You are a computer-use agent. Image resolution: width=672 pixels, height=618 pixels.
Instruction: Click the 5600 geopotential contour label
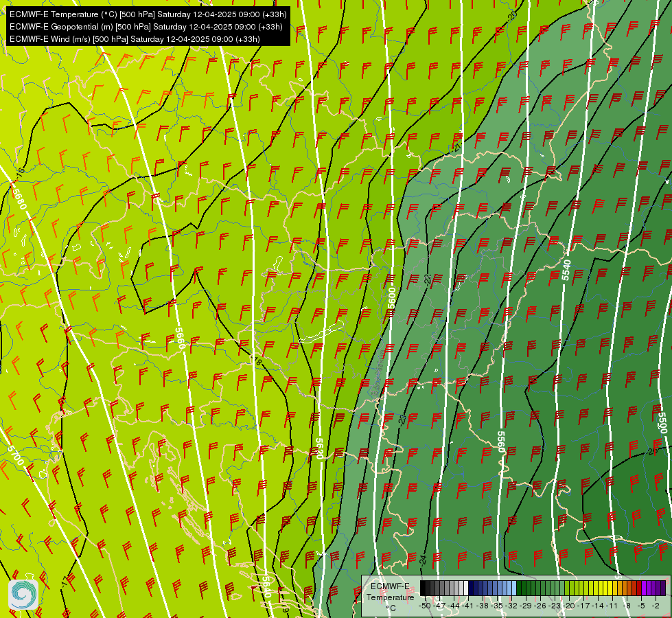click(392, 299)
